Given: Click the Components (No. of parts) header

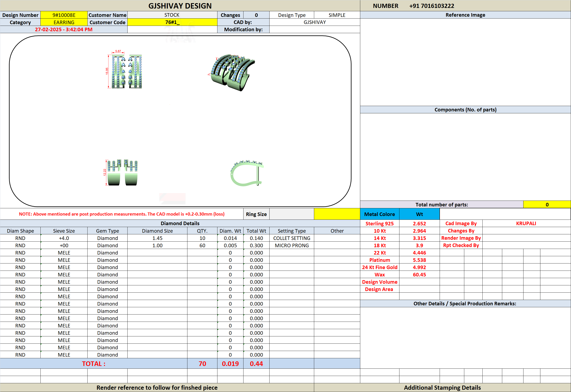Looking at the screenshot, I should pyautogui.click(x=465, y=110).
